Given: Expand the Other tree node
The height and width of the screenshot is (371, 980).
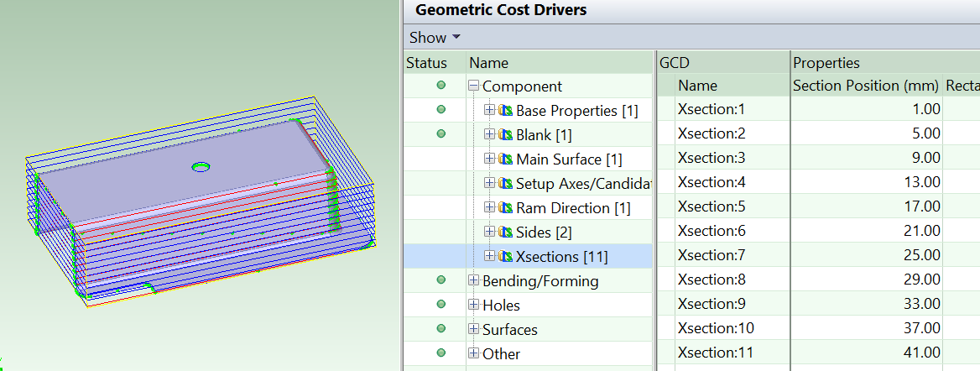Looking at the screenshot, I should tap(474, 354).
